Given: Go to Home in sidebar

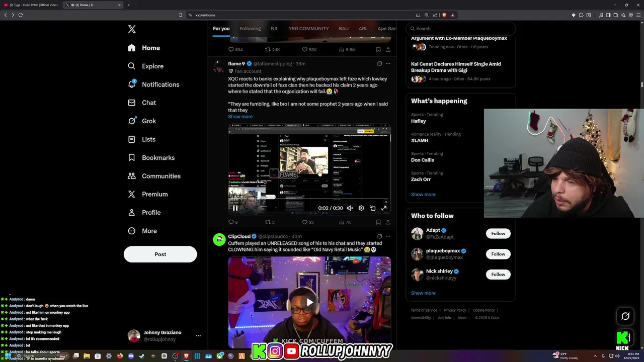Looking at the screenshot, I should pyautogui.click(x=144, y=48).
